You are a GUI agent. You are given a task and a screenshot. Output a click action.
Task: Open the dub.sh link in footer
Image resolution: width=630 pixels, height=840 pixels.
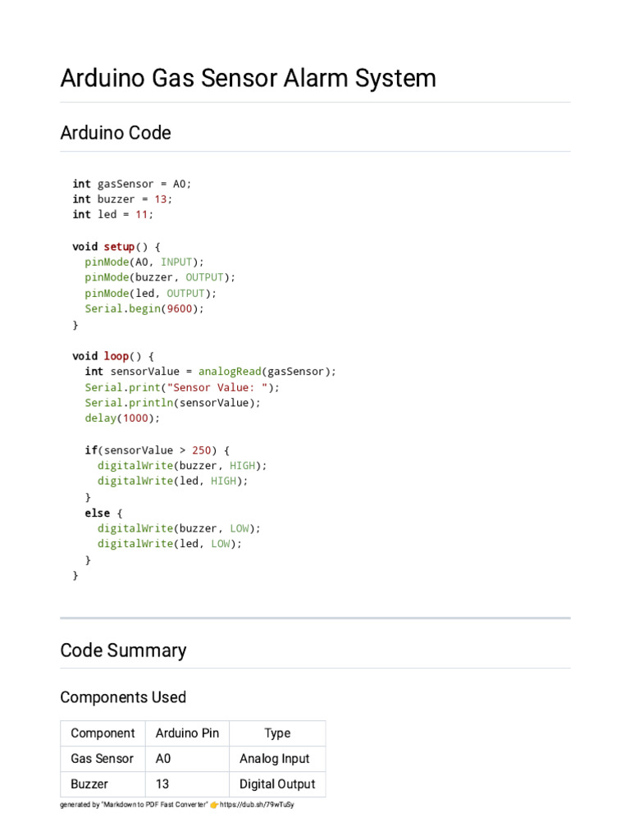[x=257, y=805]
